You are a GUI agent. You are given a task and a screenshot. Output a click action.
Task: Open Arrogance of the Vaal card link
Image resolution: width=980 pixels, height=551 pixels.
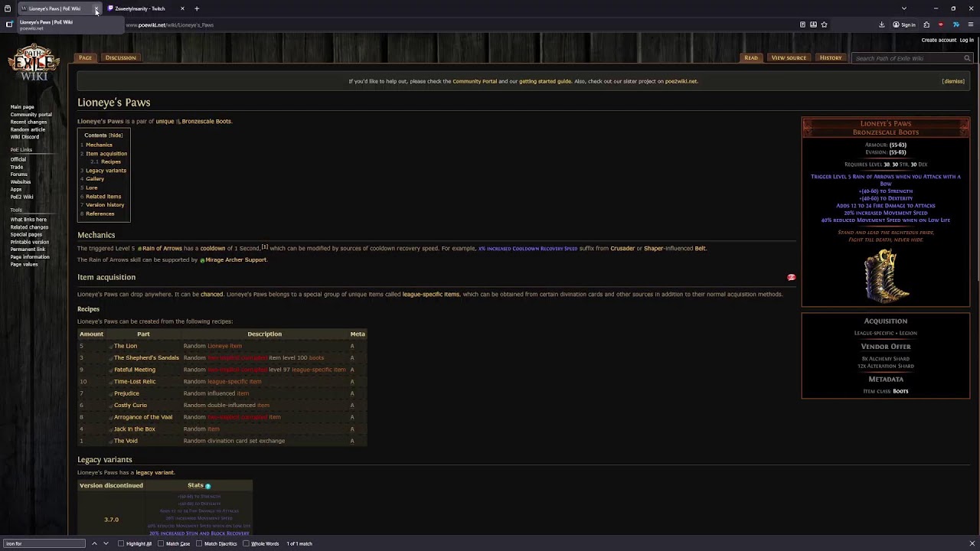pyautogui.click(x=143, y=417)
